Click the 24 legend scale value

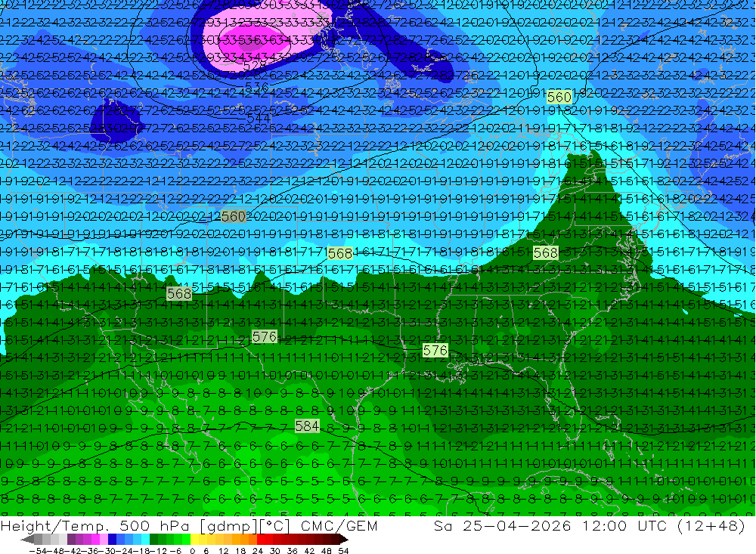(258, 551)
